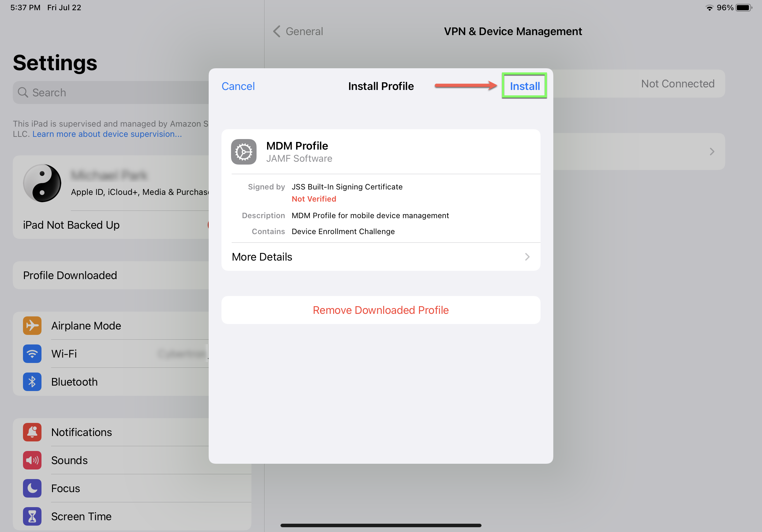Tap the Airplane Mode icon
Viewport: 762px width, 532px height.
pos(32,325)
